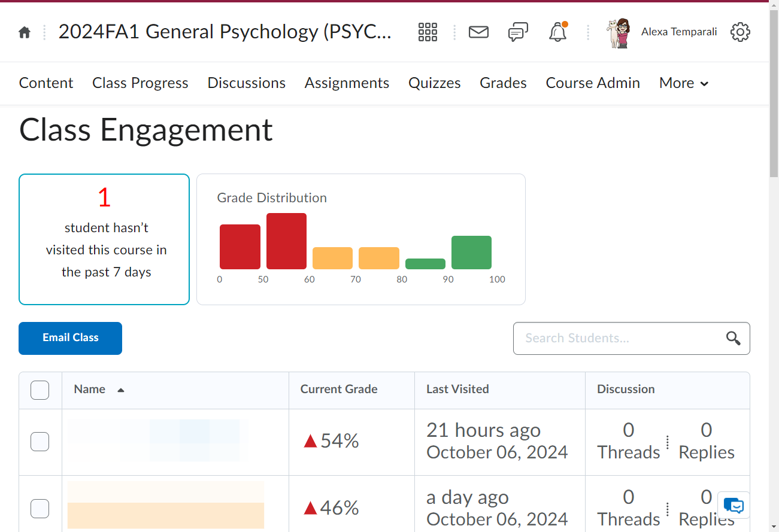The height and width of the screenshot is (532, 779).
Task: Click the search magnifying glass icon
Action: click(733, 338)
